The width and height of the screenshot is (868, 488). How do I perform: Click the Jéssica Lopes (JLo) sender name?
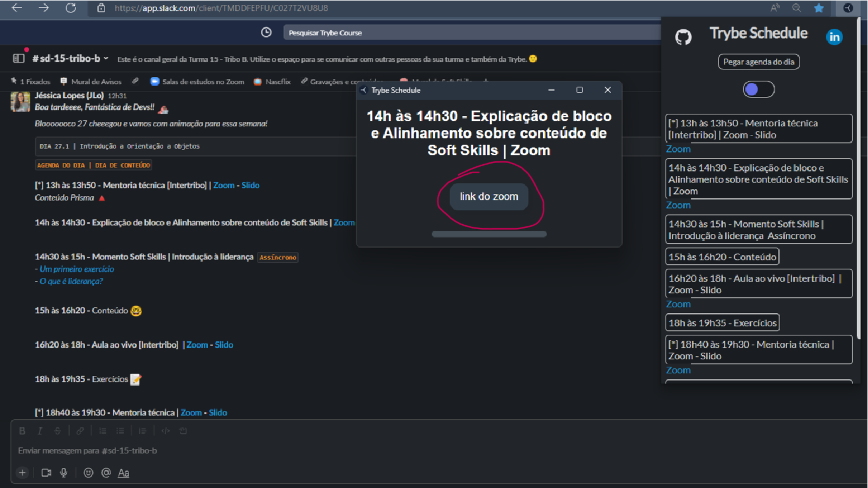[x=69, y=95]
